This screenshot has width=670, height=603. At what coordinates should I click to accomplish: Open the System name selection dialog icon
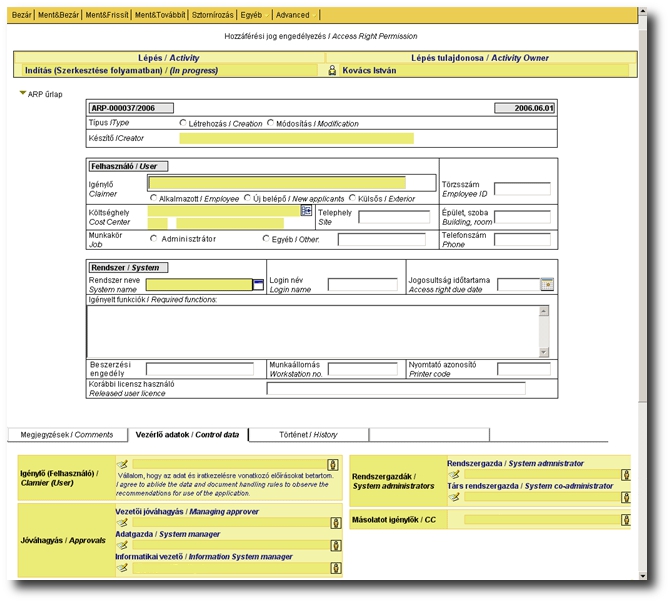[x=259, y=285]
